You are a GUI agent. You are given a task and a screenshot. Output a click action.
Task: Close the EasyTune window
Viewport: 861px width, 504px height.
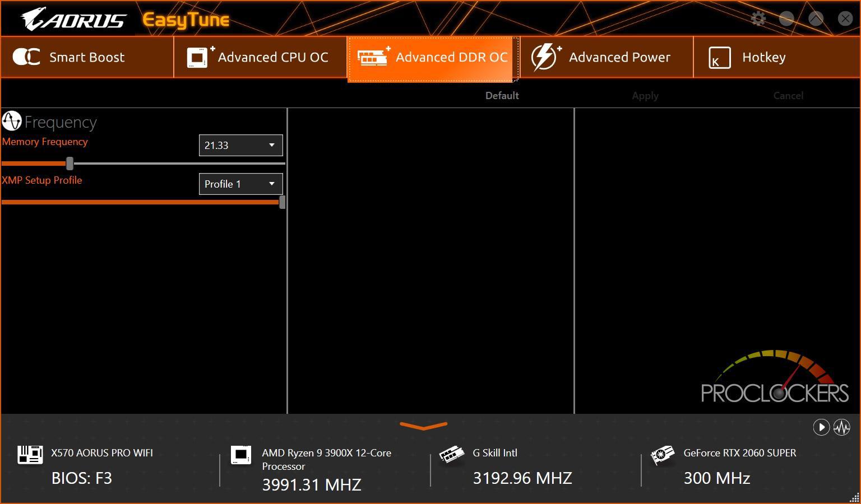click(845, 18)
